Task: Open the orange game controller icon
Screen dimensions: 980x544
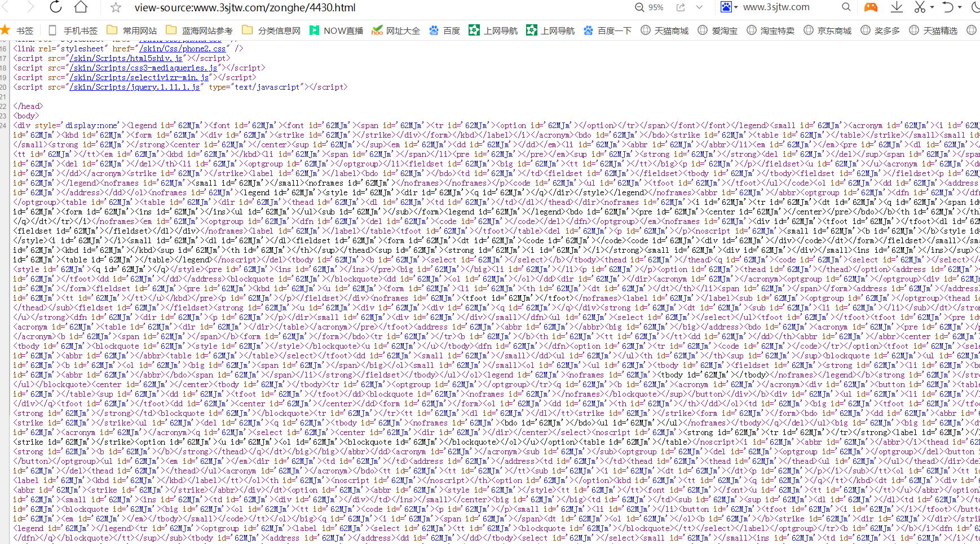Action: pos(871,7)
